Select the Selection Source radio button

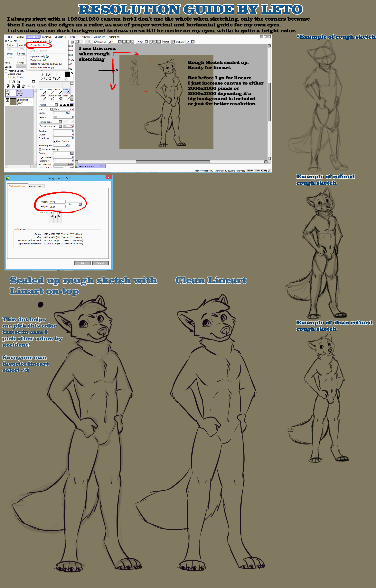(x=6, y=77)
